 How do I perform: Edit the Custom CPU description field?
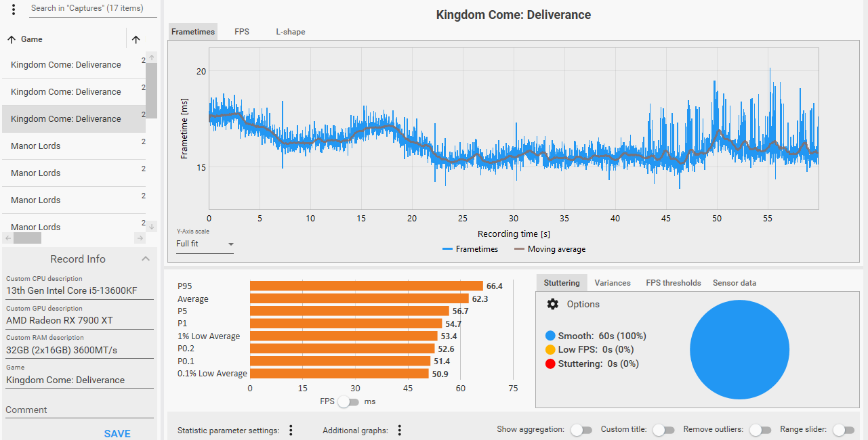tap(79, 290)
